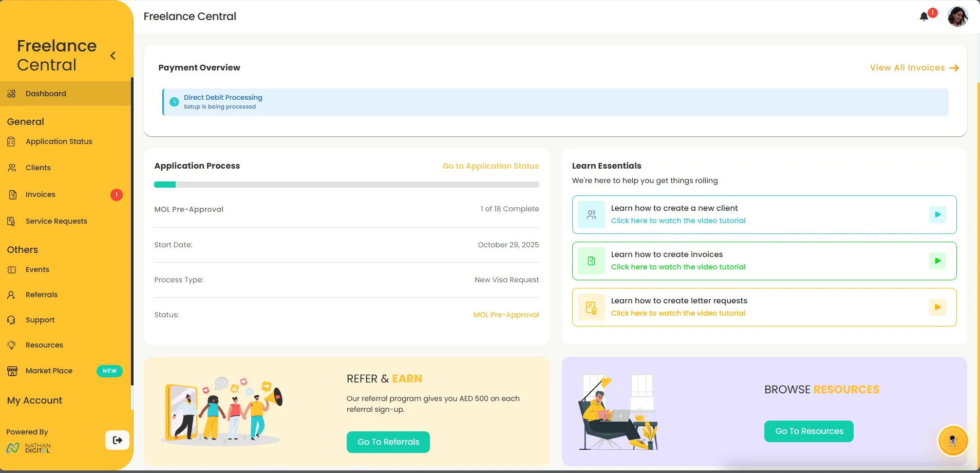Open the Clients section
Viewport: 980px width, 473px height.
(x=37, y=168)
